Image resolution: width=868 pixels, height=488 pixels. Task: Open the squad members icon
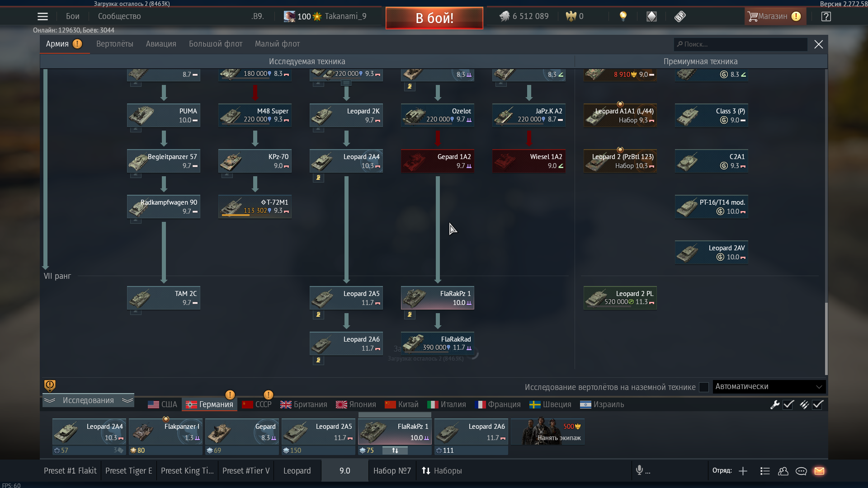coord(783,471)
